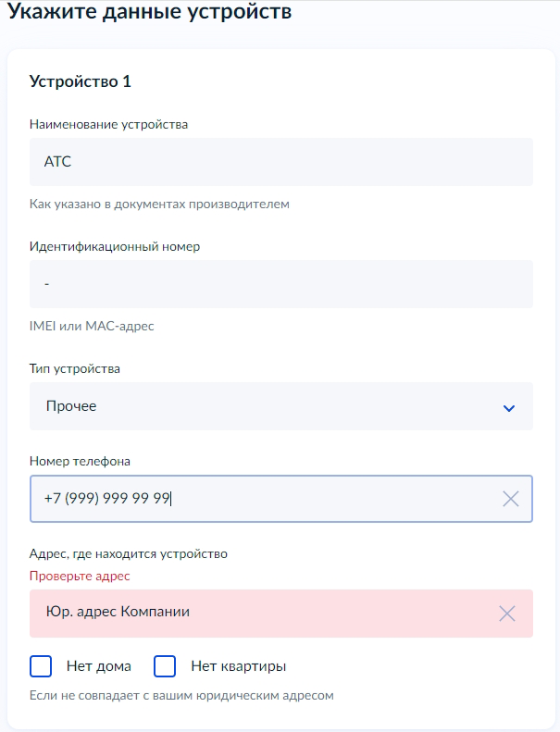Tick the Нет квартиры checkbox
560x732 pixels.
click(x=165, y=666)
